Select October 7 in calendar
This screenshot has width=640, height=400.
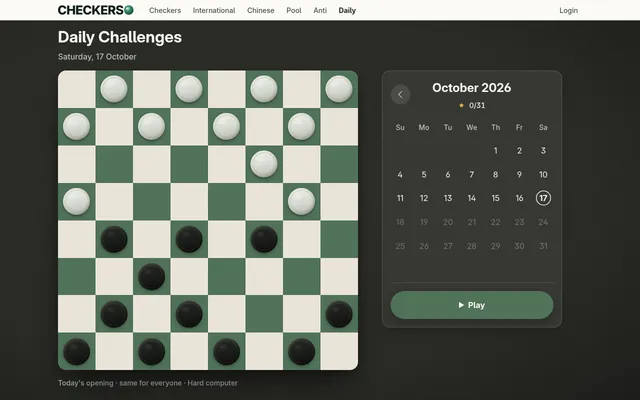[x=472, y=175]
